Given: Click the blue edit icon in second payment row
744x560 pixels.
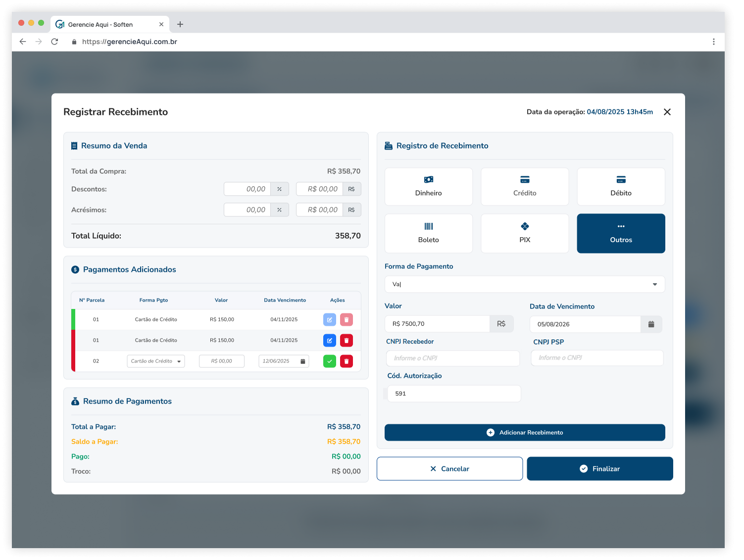Looking at the screenshot, I should pyautogui.click(x=329, y=341).
